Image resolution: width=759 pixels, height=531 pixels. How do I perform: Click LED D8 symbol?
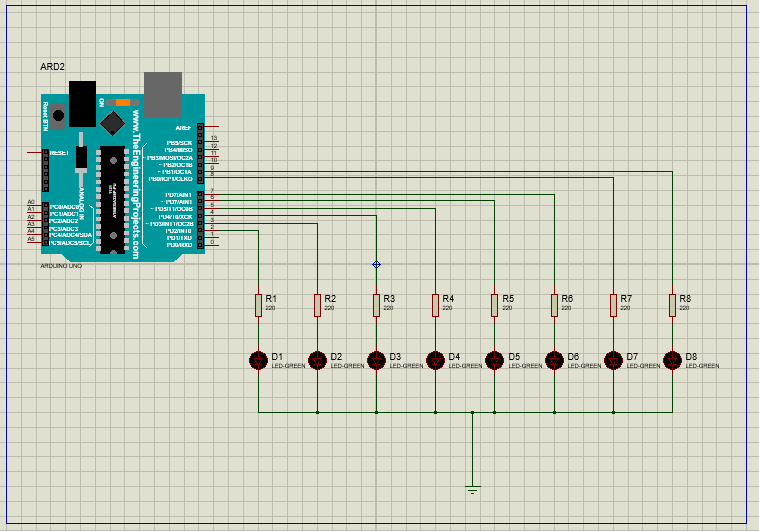coord(672,360)
